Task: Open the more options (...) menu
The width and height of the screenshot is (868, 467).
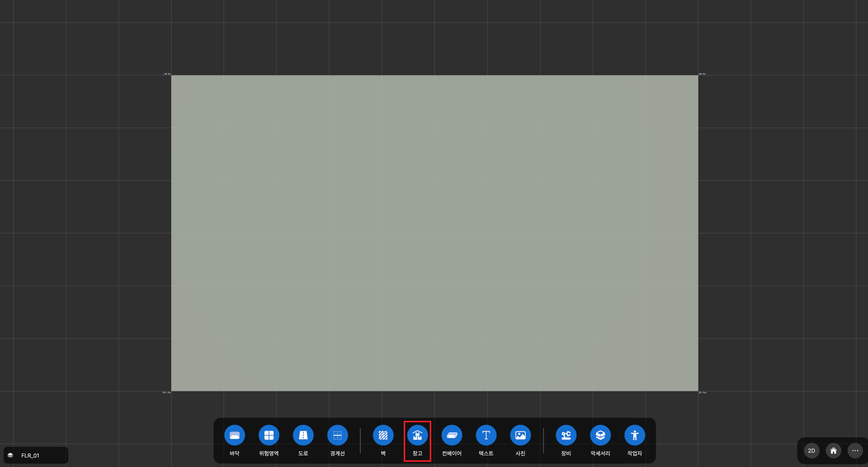Action: click(855, 450)
